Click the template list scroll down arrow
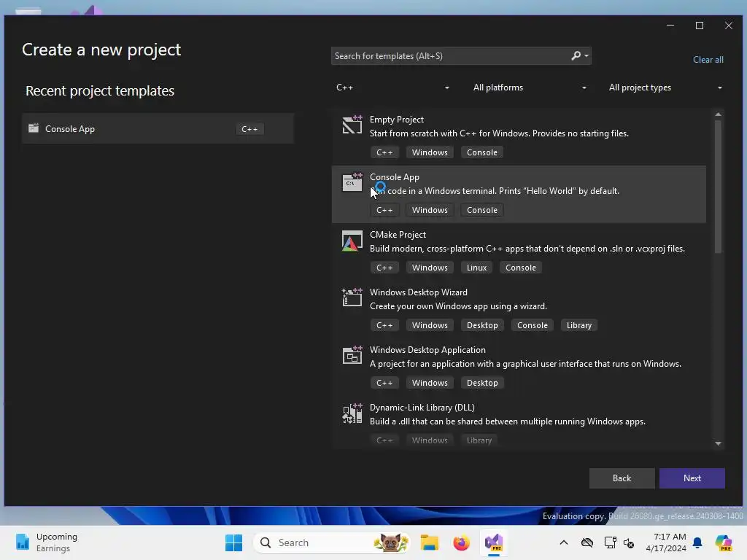The width and height of the screenshot is (747, 560). click(718, 443)
